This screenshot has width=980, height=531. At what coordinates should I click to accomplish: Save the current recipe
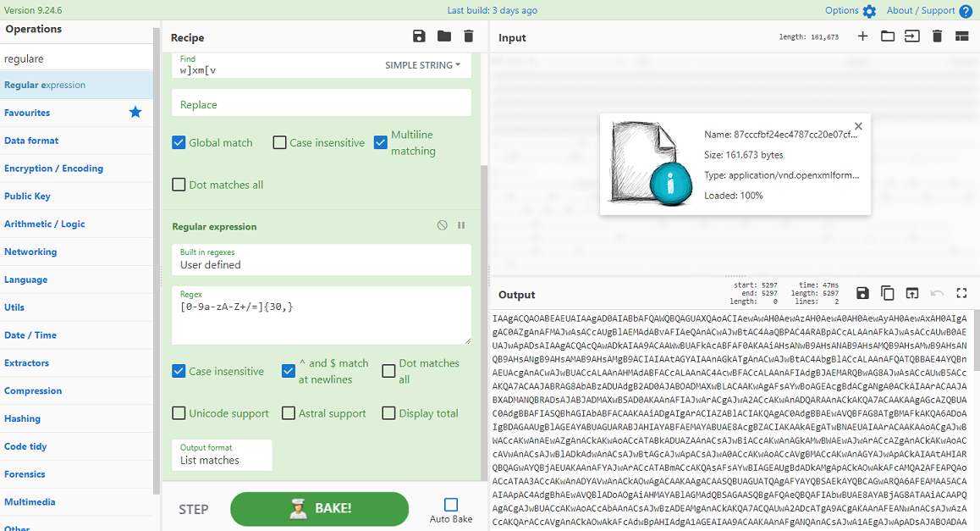tap(419, 36)
